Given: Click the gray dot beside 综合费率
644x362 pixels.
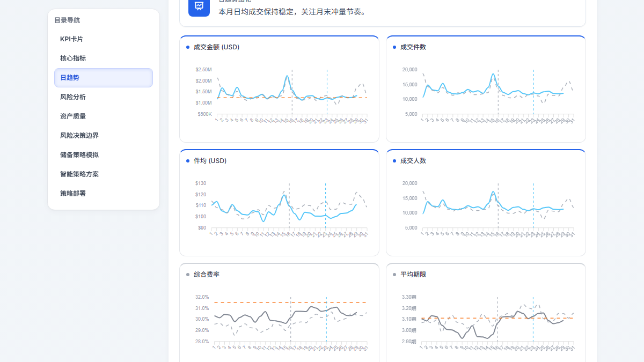Looking at the screenshot, I should [x=188, y=275].
